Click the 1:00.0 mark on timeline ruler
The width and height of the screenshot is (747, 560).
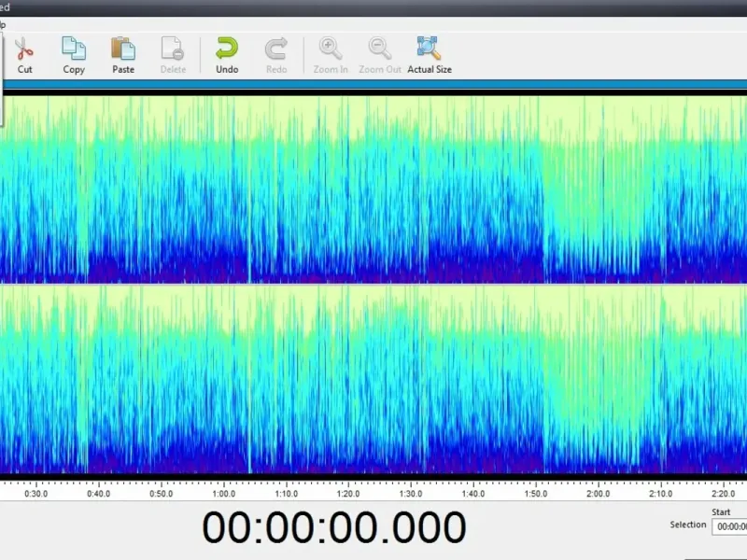(x=223, y=494)
